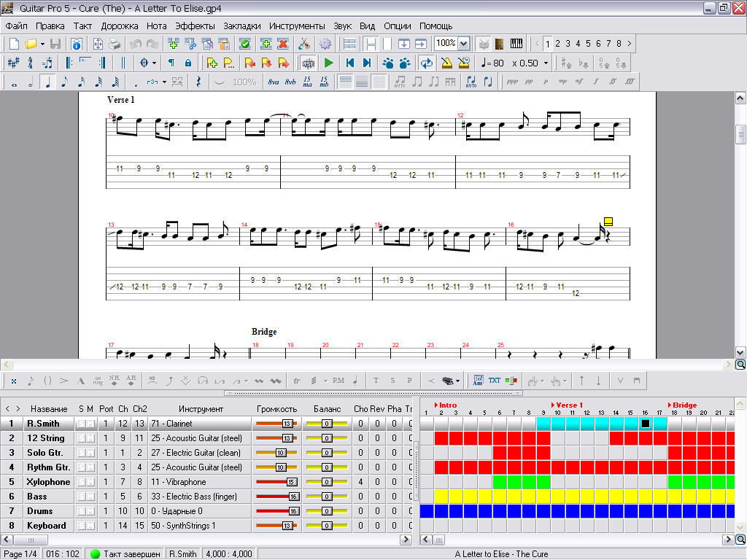Screen dimensions: 747x560
Task: Toggle the RSE sound engine button
Action: point(309,63)
